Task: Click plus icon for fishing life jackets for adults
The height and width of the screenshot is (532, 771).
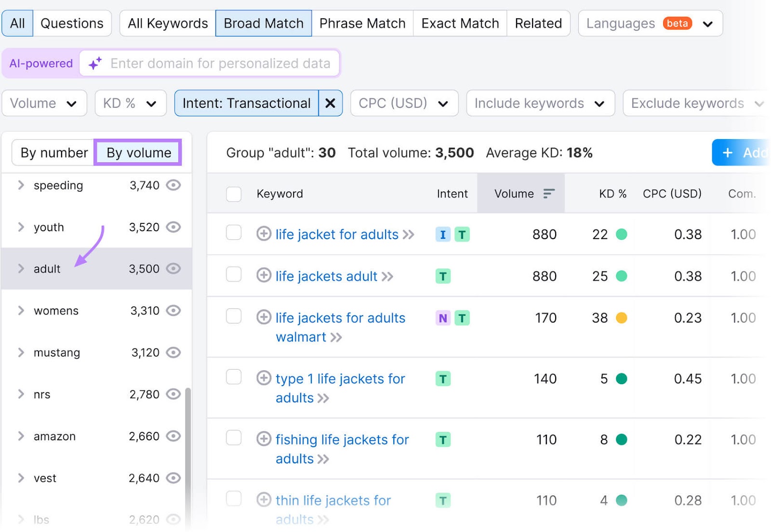Action: (264, 439)
